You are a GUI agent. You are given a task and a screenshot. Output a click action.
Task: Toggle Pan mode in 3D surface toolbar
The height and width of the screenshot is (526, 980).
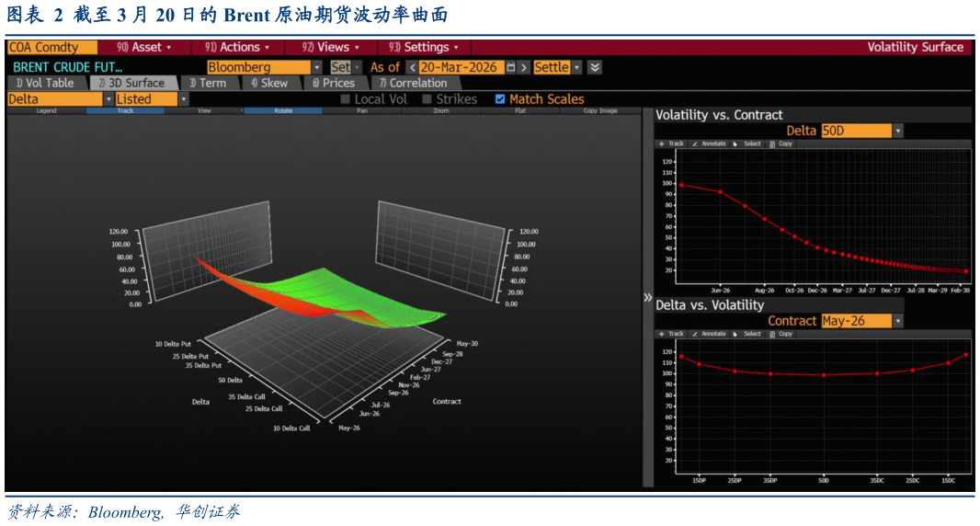coord(362,110)
